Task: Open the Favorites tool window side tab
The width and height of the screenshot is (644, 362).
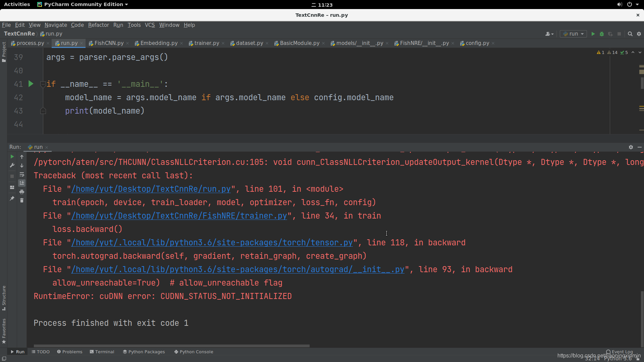Action: [x=4, y=331]
